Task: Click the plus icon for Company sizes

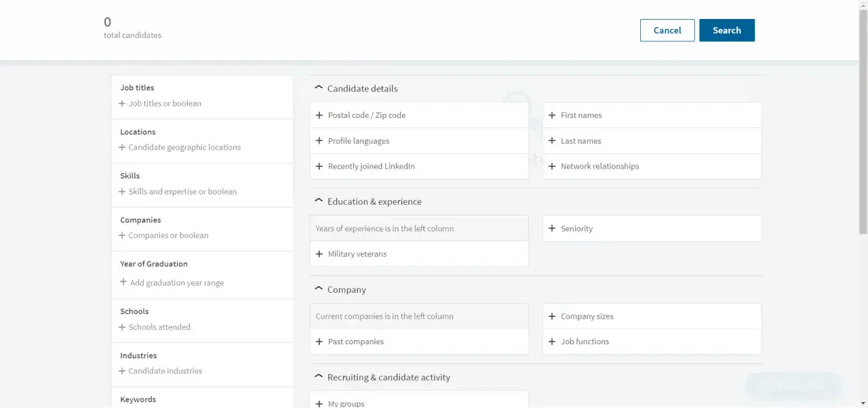Action: tap(551, 316)
